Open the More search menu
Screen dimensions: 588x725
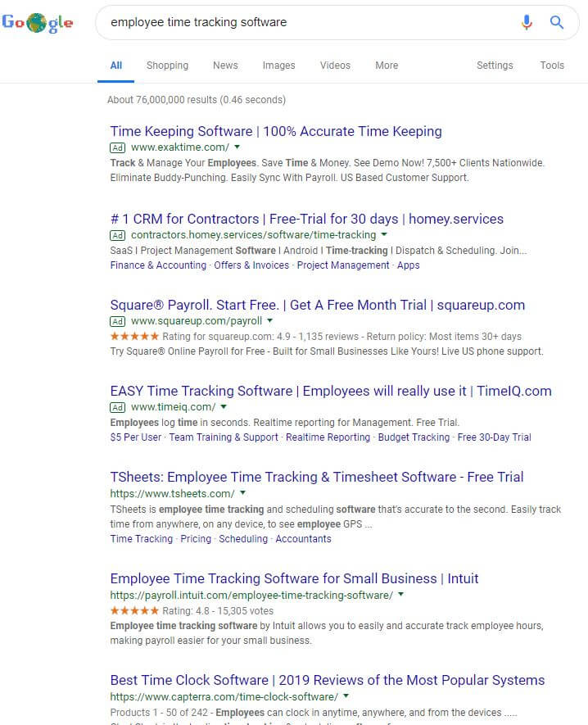[x=387, y=66]
